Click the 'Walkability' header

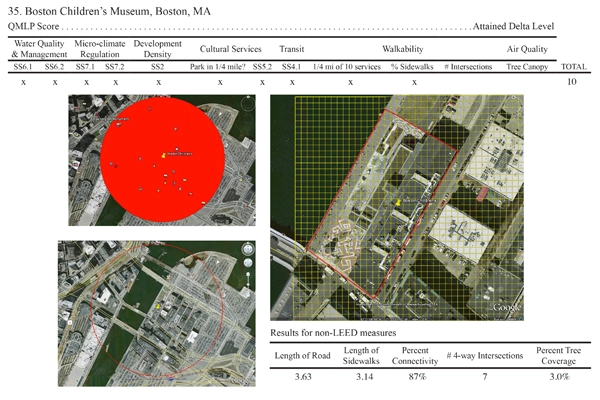click(x=403, y=49)
